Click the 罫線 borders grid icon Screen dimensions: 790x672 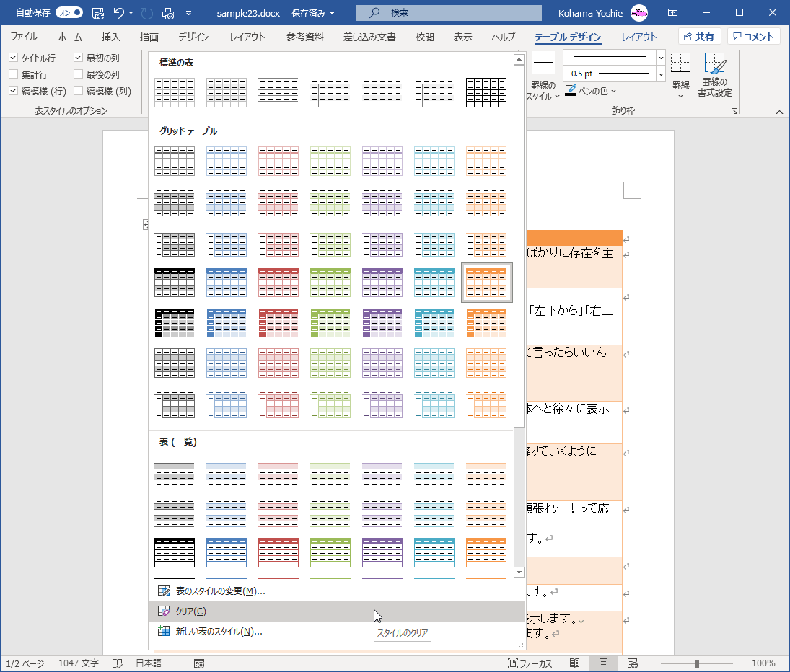[x=680, y=63]
